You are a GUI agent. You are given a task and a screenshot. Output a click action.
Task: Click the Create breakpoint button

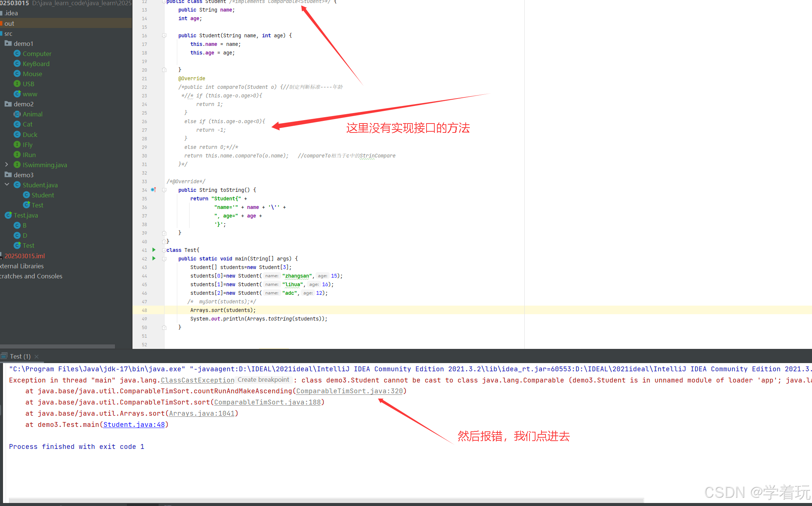tap(263, 380)
